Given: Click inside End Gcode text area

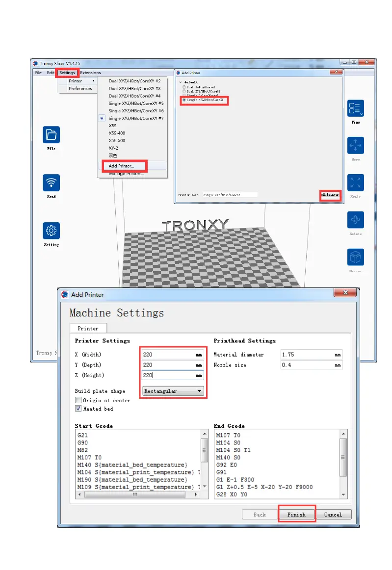Looking at the screenshot, I should pos(277,464).
